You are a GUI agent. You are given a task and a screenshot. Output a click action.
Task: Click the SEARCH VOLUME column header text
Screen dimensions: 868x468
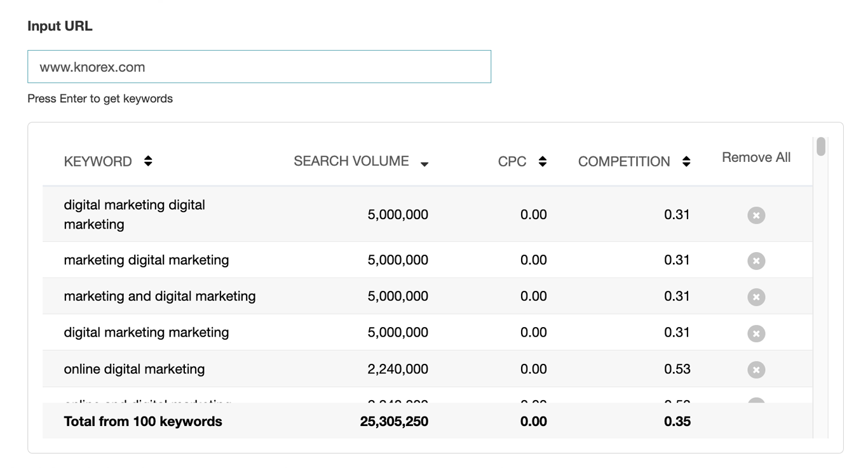coord(351,161)
